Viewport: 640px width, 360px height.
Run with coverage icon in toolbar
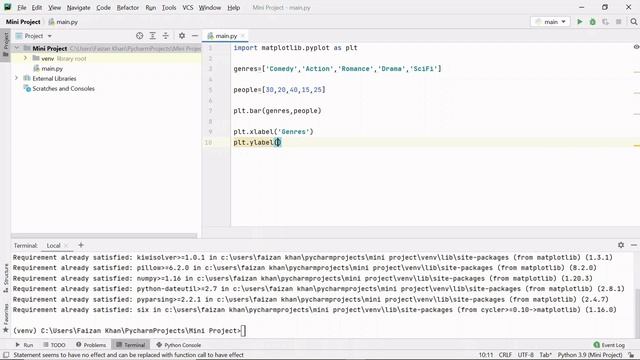pyautogui.click(x=605, y=22)
